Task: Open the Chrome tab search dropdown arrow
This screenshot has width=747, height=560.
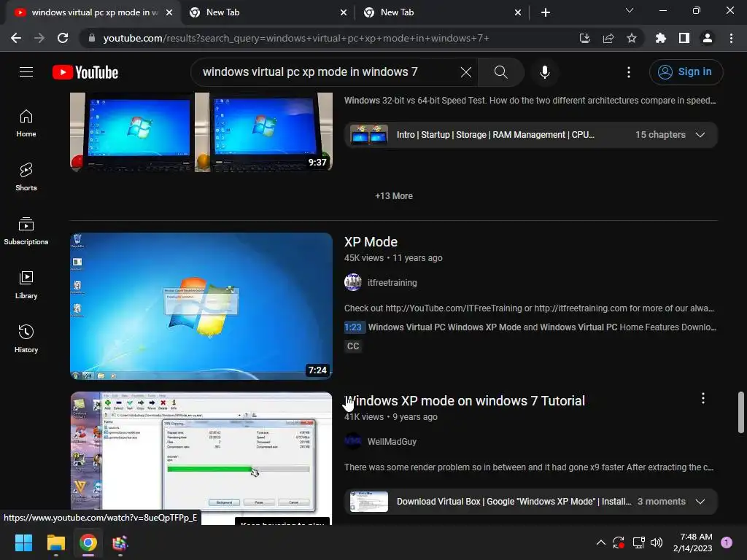Action: 630,10
